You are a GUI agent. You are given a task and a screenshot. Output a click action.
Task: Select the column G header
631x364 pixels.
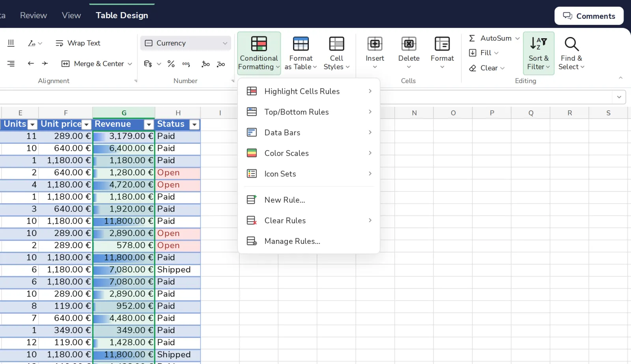(x=124, y=113)
